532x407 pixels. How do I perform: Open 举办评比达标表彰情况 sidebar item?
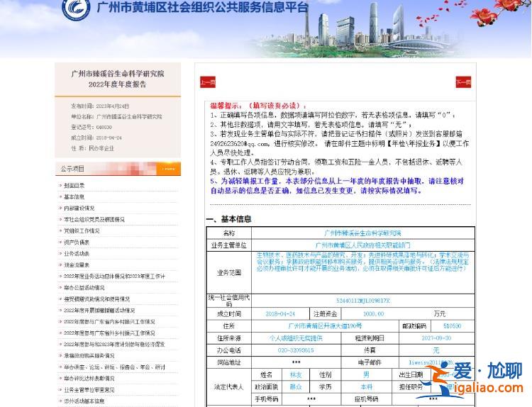click(89, 378)
